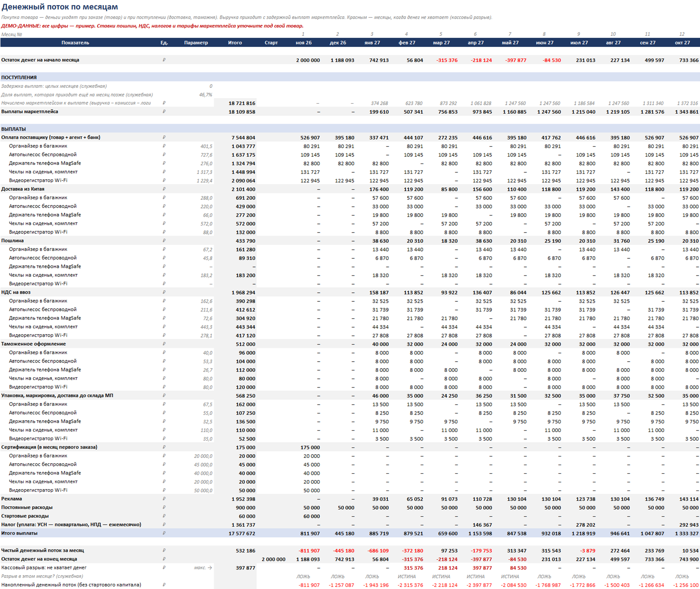Select 'Сертификация (в месяц первого заказа)' label
Viewport: 700px width, 589px height.
(49, 447)
